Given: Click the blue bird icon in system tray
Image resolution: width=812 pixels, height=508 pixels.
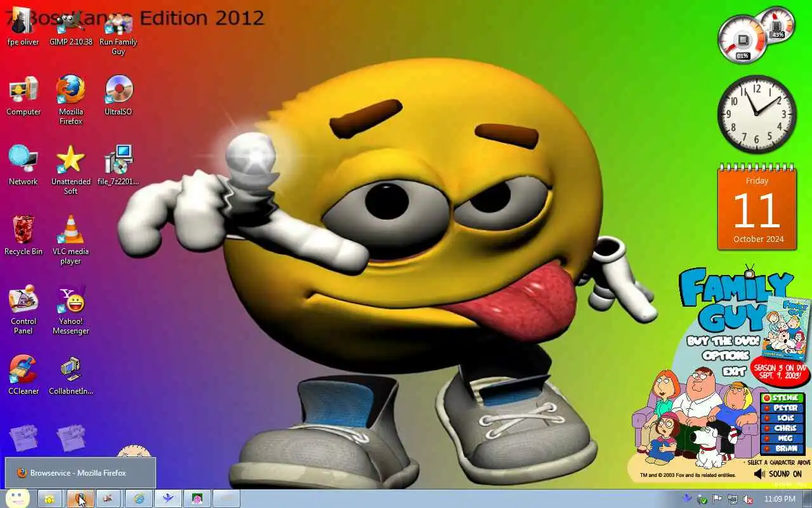Looking at the screenshot, I should [687, 499].
